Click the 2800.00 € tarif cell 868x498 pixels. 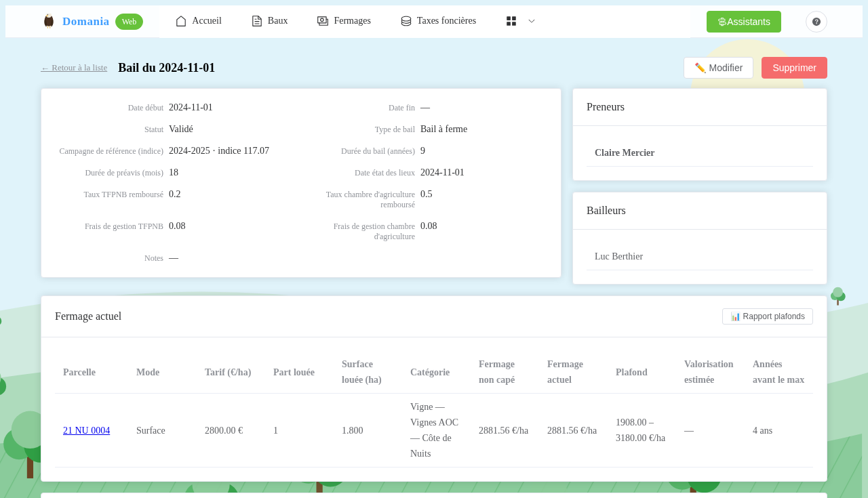coord(224,431)
